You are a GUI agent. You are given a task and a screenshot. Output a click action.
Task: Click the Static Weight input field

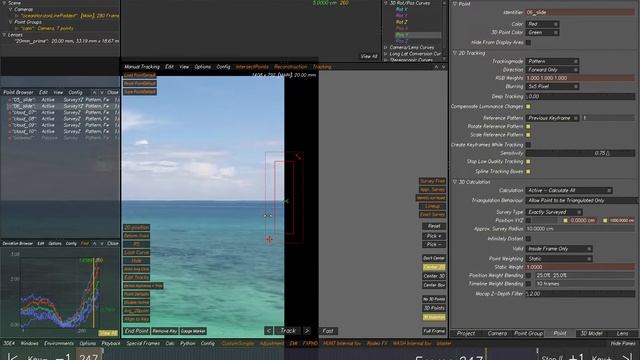tap(580, 267)
